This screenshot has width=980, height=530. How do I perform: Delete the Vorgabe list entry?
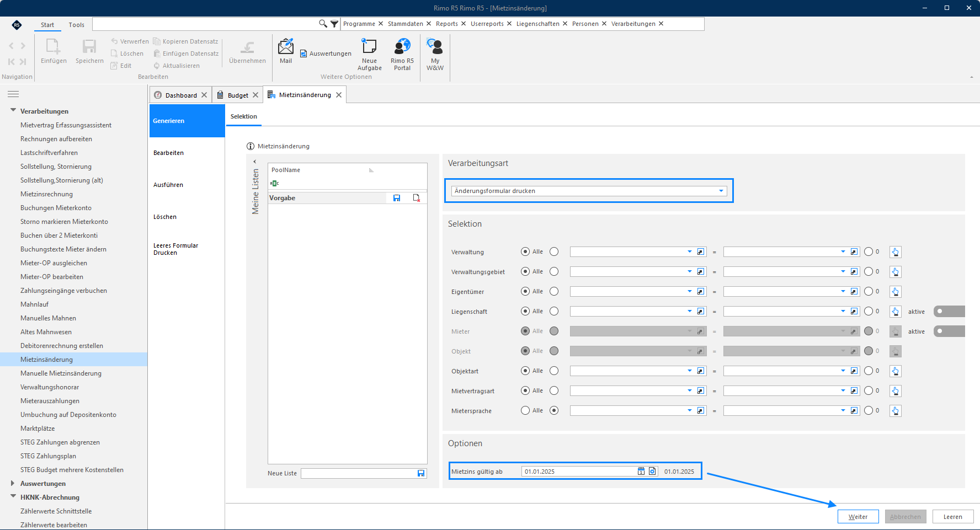coord(417,198)
